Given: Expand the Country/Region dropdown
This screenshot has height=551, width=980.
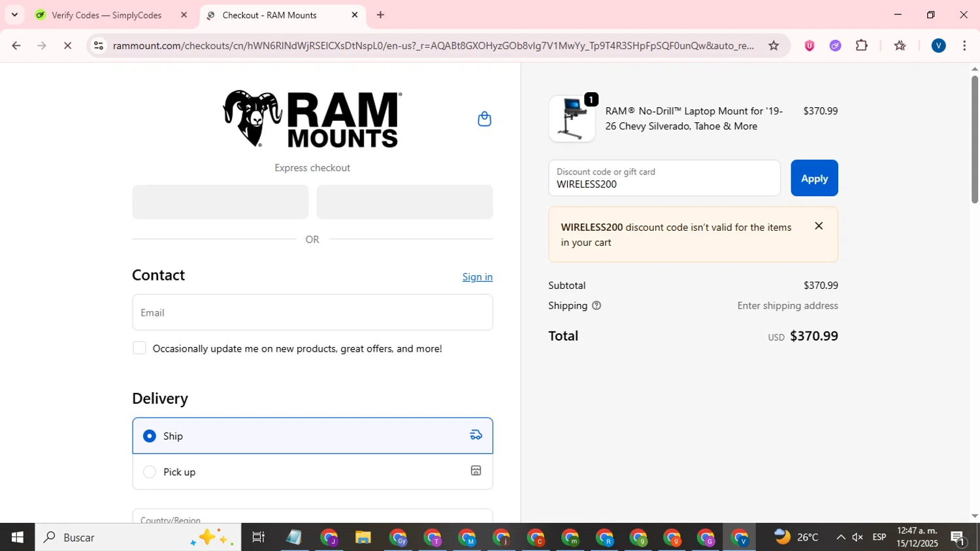Looking at the screenshot, I should pos(312,516).
